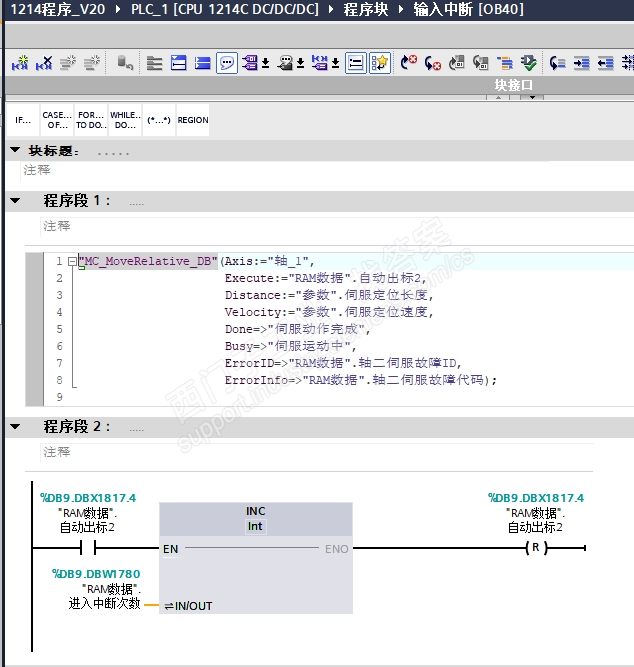Toggle free-form comments speech bubble icon
The image size is (634, 667).
[227, 63]
